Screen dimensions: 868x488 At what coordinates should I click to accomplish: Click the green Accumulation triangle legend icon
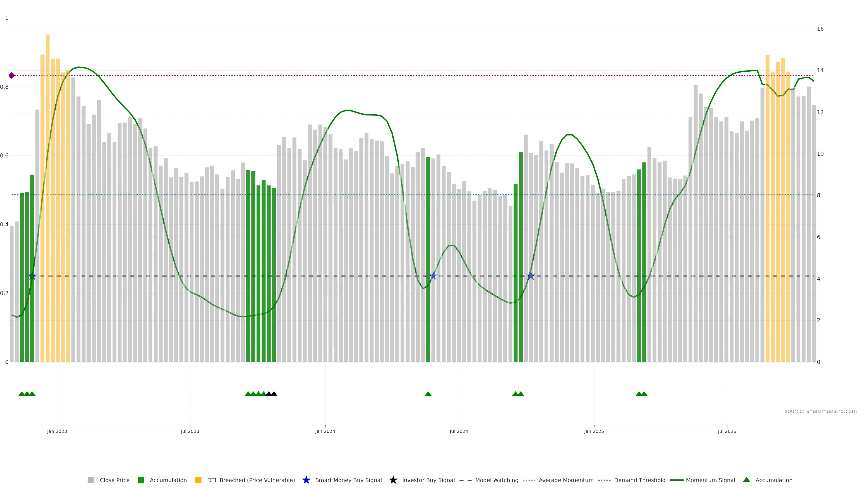(746, 480)
